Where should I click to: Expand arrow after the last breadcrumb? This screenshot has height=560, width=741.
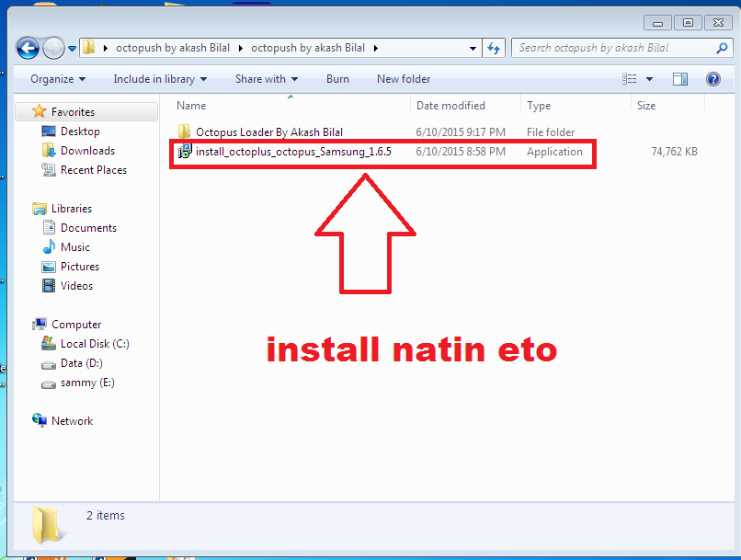click(x=376, y=48)
